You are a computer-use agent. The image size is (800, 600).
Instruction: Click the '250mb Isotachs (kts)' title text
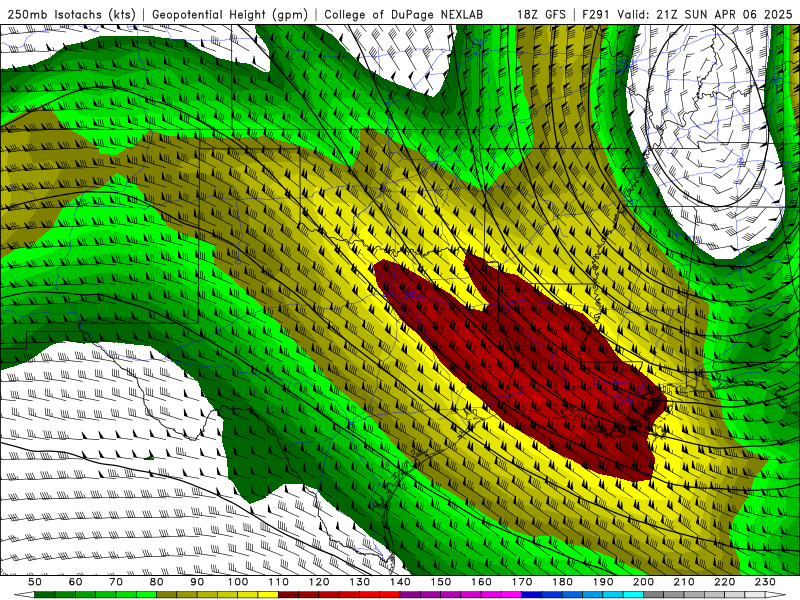(71, 15)
